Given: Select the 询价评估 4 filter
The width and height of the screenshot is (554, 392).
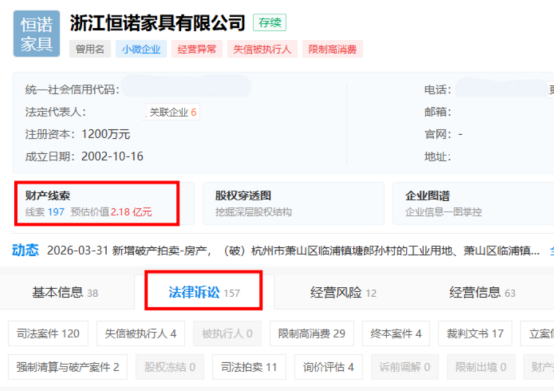Looking at the screenshot, I should pos(329,367).
